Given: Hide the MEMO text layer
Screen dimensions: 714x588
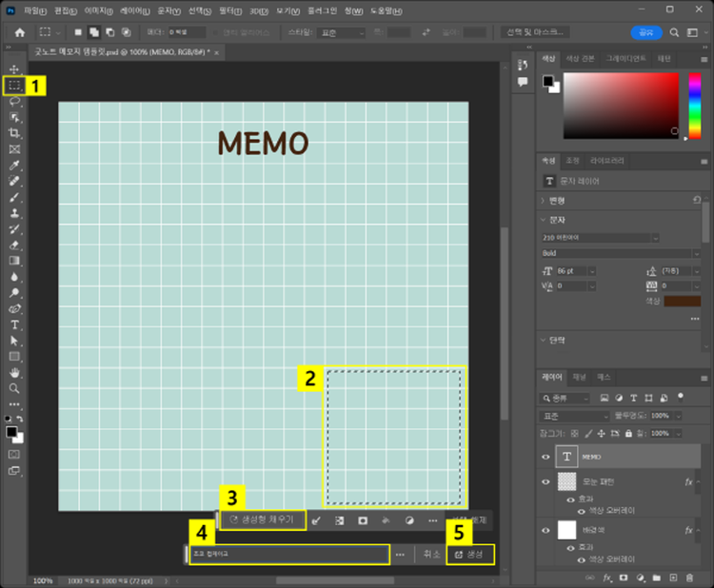Looking at the screenshot, I should (545, 458).
